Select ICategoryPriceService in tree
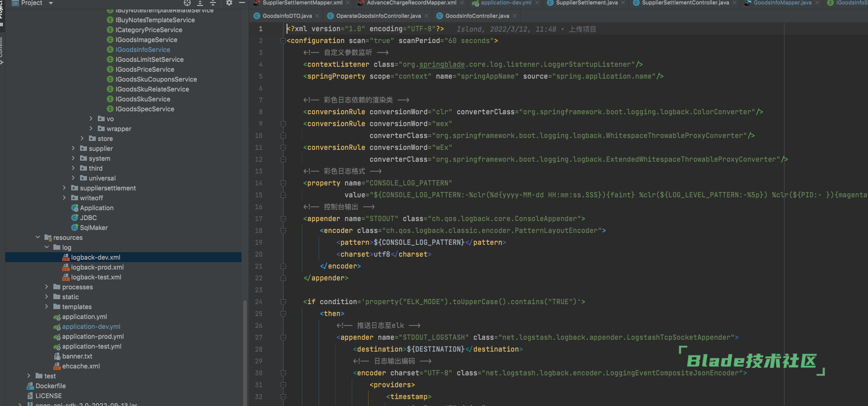 point(149,30)
